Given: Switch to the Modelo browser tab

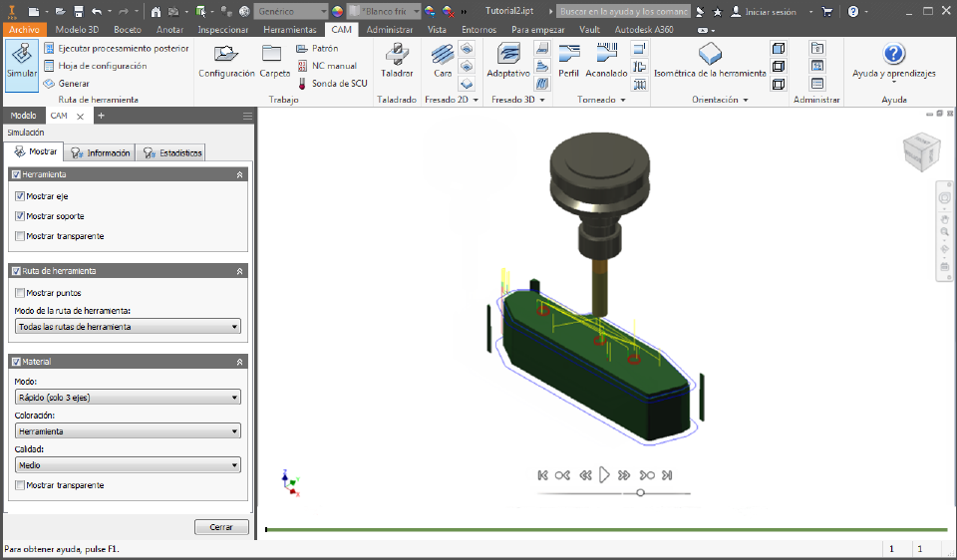Looking at the screenshot, I should coord(23,116).
